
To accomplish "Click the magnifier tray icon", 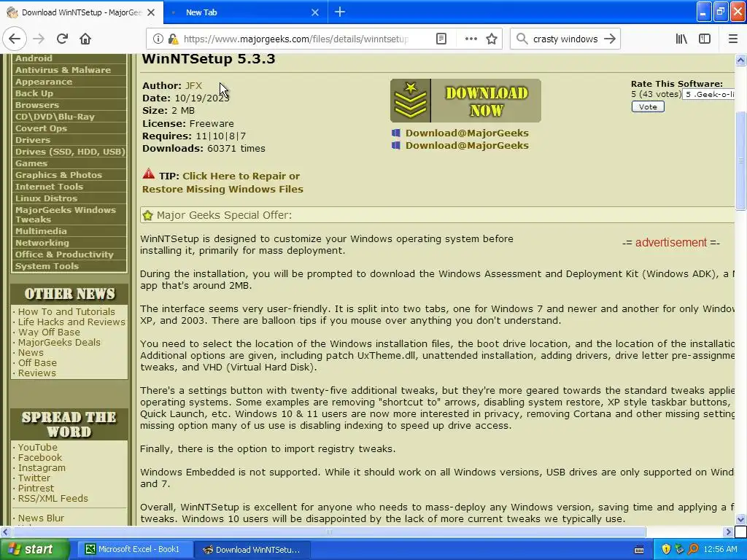I will (693, 550).
